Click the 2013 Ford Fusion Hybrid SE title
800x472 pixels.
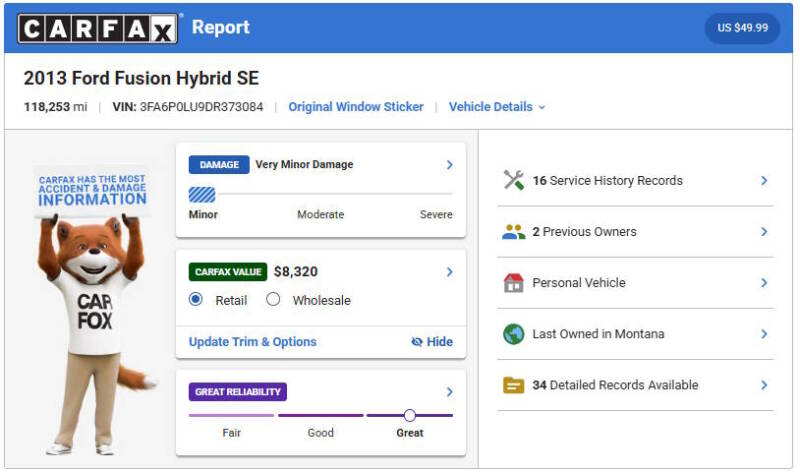141,78
